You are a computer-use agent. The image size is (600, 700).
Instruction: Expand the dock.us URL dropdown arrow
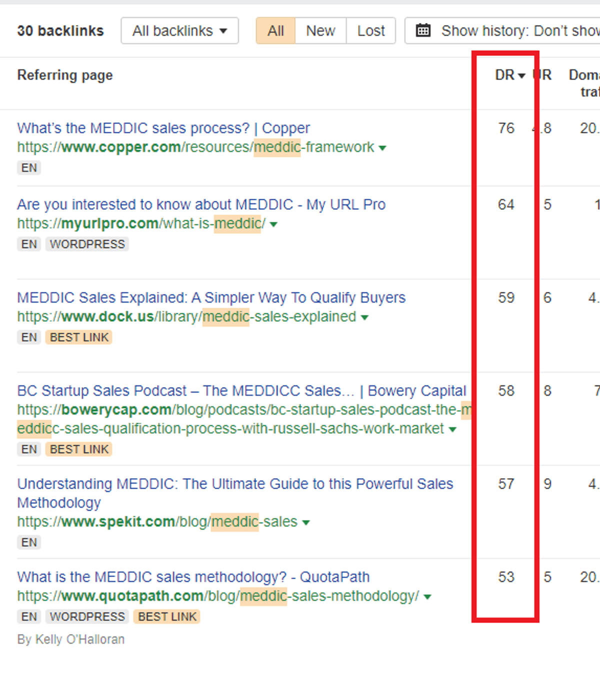(364, 318)
